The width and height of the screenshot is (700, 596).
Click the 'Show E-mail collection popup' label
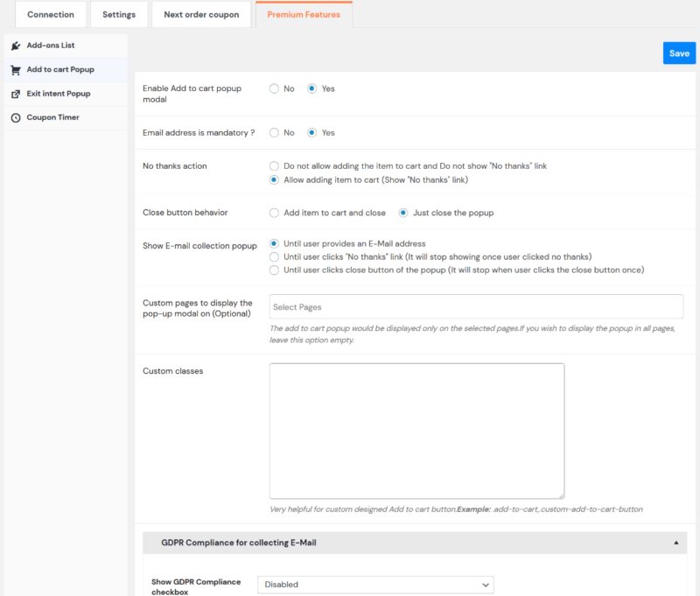(x=199, y=246)
